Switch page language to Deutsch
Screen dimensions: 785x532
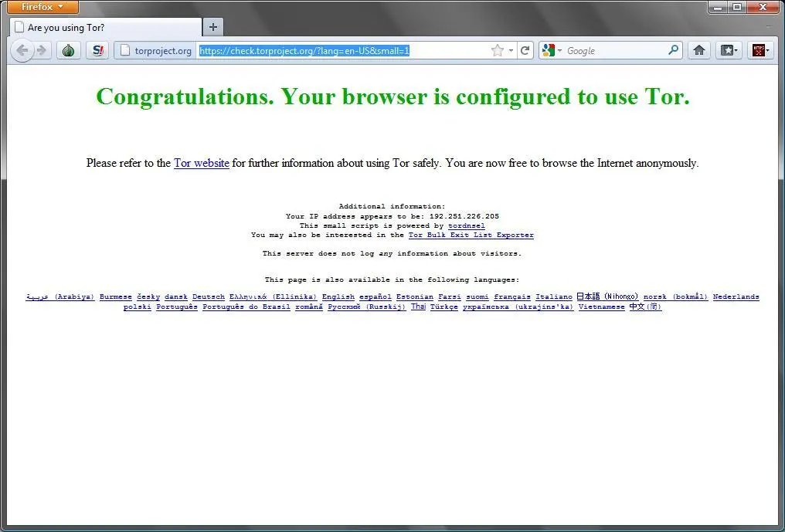coord(209,297)
